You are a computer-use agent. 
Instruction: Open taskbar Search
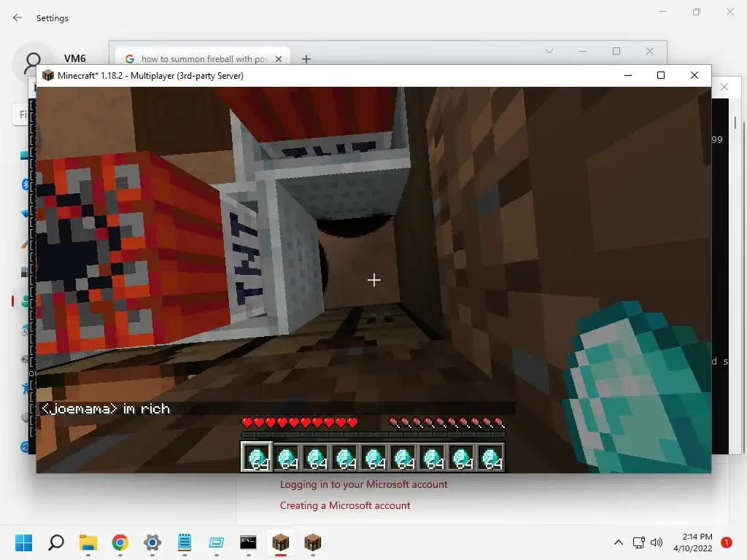point(56,542)
